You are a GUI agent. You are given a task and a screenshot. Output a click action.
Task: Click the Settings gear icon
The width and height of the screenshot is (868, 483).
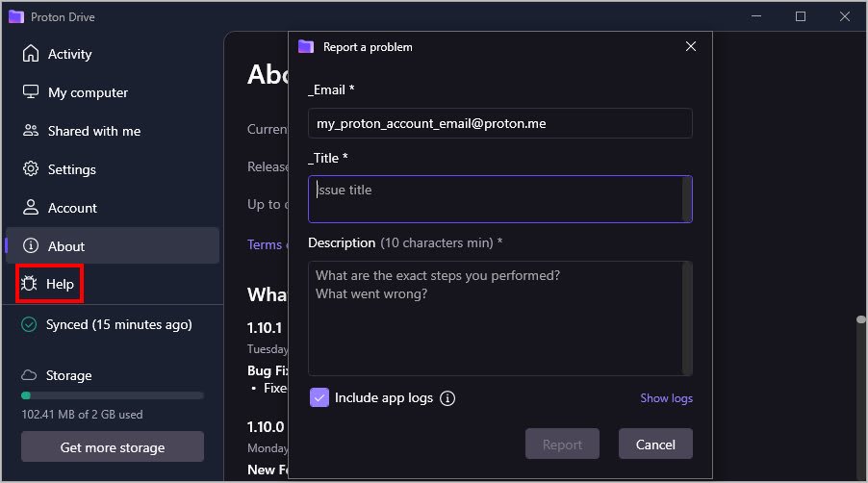31,168
